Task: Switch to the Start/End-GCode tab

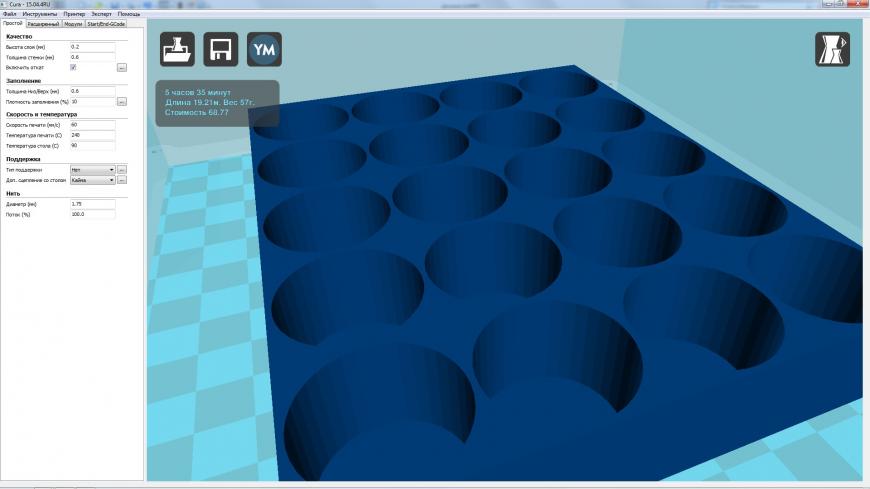Action: 107,24
